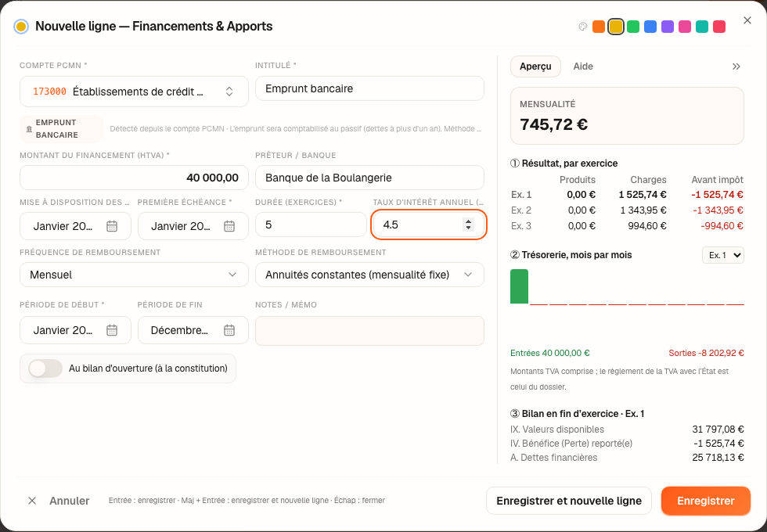This screenshot has width=767, height=532.
Task: Select the orange color swatch
Action: [598, 27]
